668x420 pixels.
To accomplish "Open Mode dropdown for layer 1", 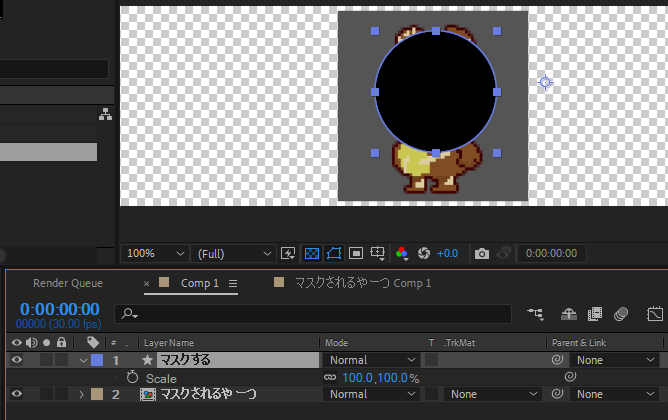I will point(370,360).
